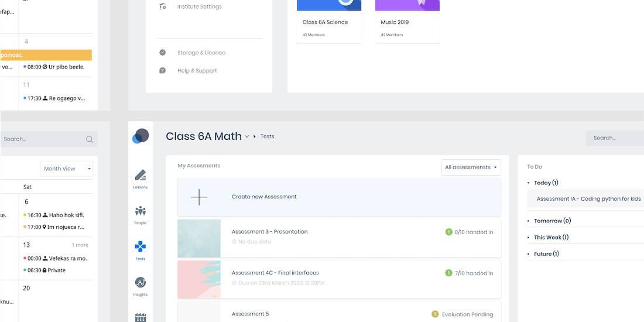644x322 pixels.
Task: Click the circular app logo
Action: [141, 136]
